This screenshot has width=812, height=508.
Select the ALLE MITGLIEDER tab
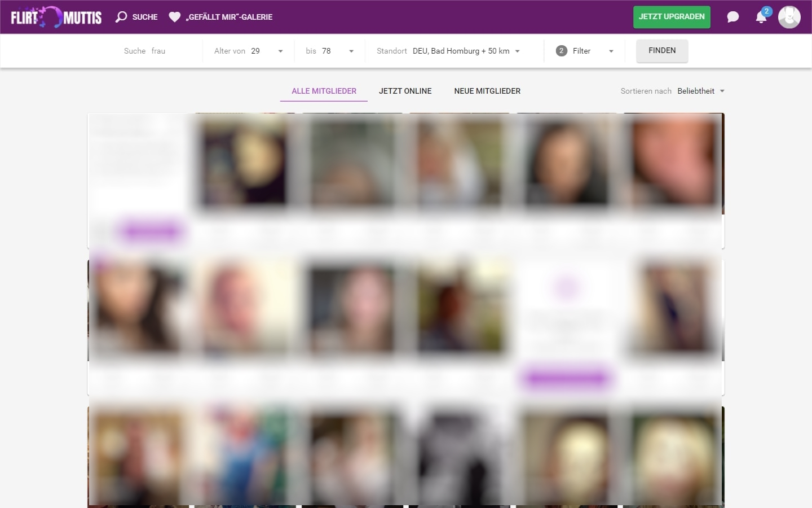(323, 91)
